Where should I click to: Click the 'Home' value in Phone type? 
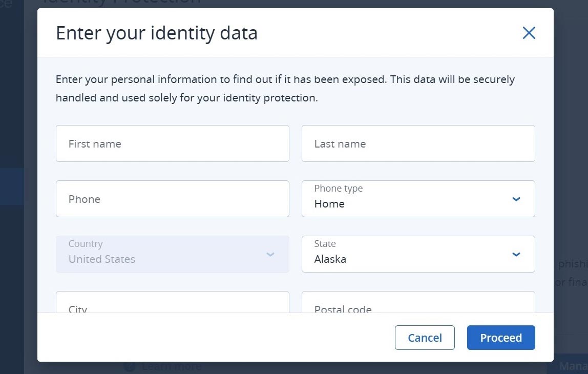pyautogui.click(x=329, y=204)
